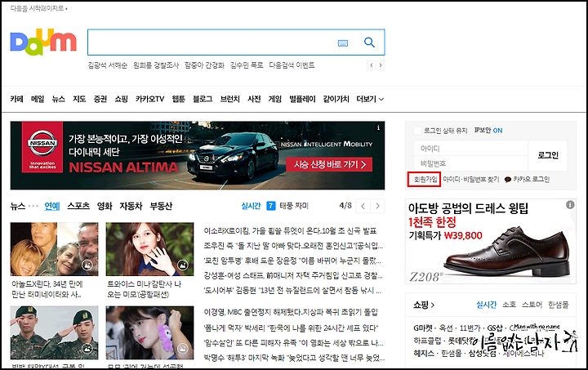The height and width of the screenshot is (370, 588).
Task: Switch to the 자동차 news tab
Action: [131, 206]
